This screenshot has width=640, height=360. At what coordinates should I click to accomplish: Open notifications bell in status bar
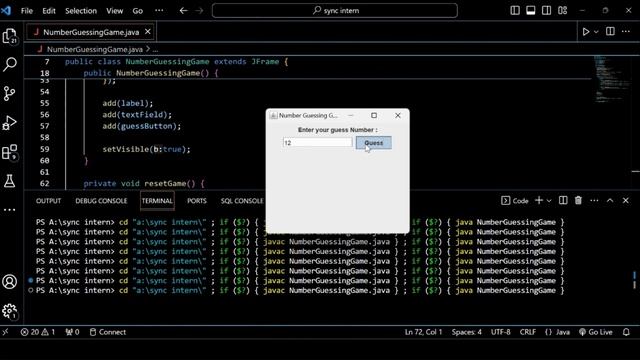[626, 332]
